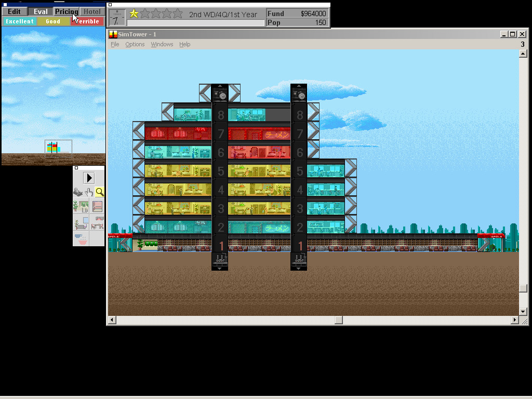Choose the pink hatched floor build tool
This screenshot has height=399, width=532.
pyautogui.click(x=97, y=206)
